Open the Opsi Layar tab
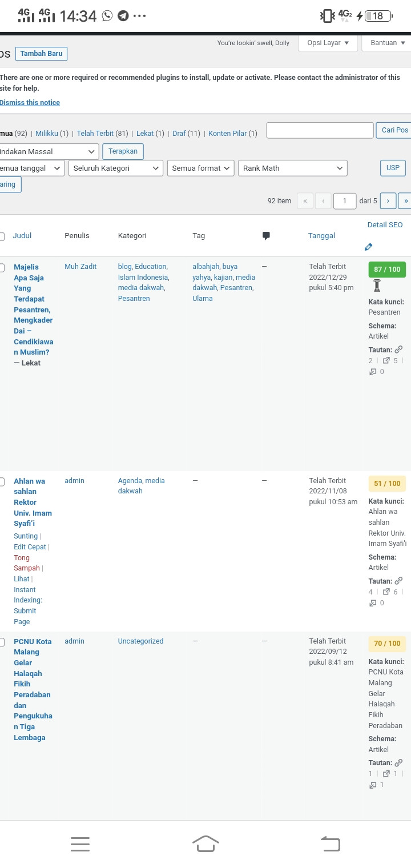411x868 pixels. [x=328, y=43]
